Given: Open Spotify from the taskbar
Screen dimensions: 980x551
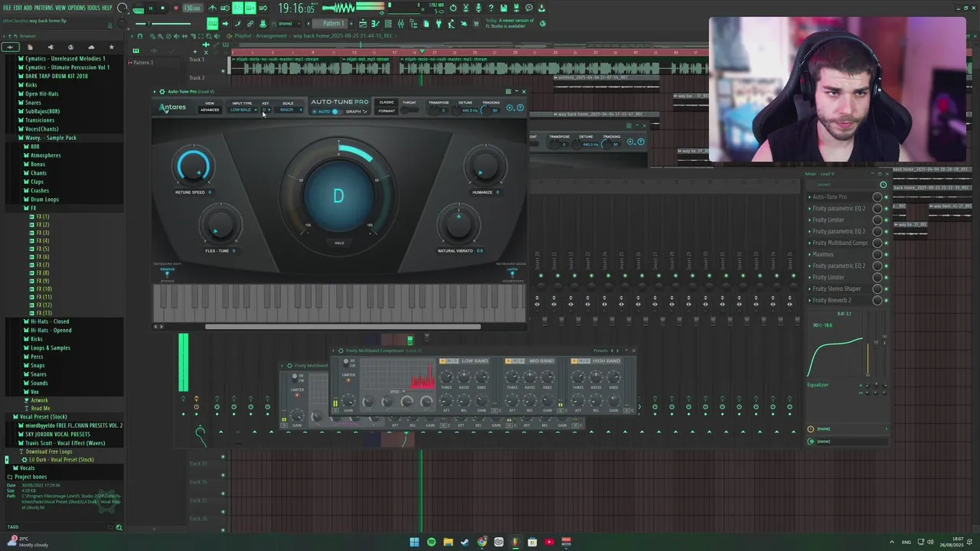Looking at the screenshot, I should point(431,542).
